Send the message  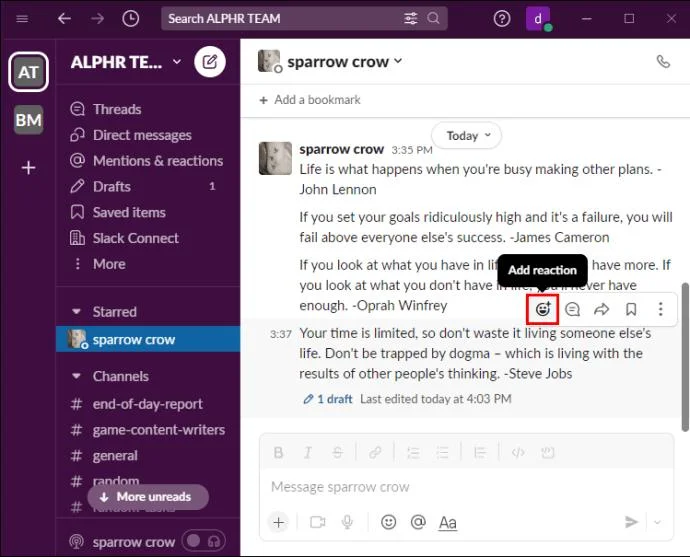click(x=631, y=522)
